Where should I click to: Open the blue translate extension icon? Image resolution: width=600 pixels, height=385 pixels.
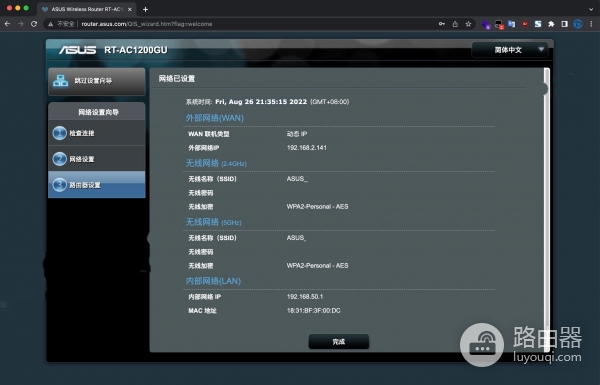(512, 24)
